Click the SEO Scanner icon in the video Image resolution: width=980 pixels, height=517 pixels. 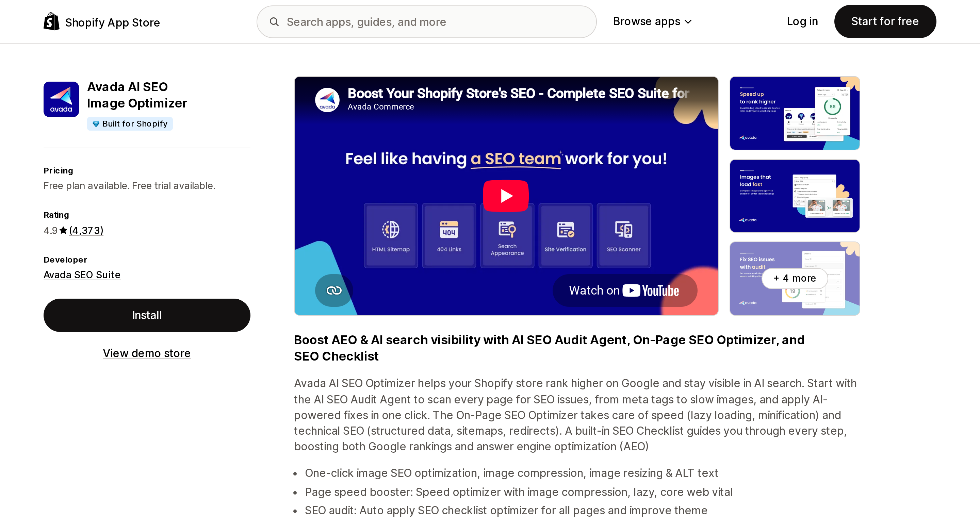pyautogui.click(x=623, y=229)
